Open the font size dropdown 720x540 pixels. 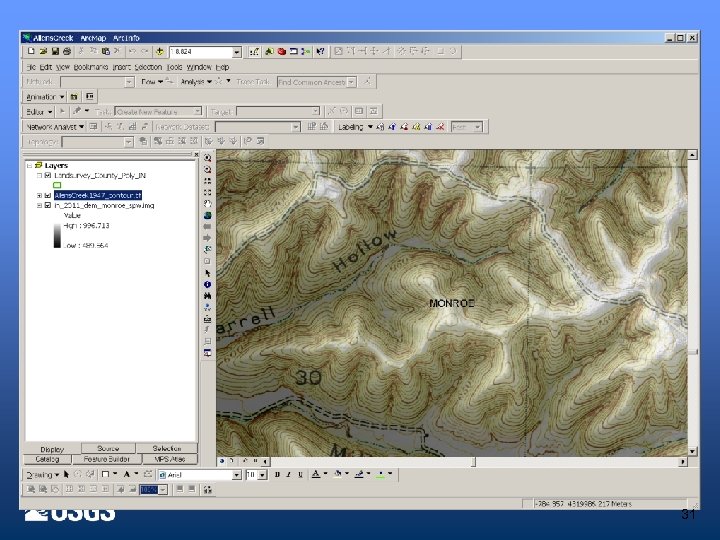263,475
